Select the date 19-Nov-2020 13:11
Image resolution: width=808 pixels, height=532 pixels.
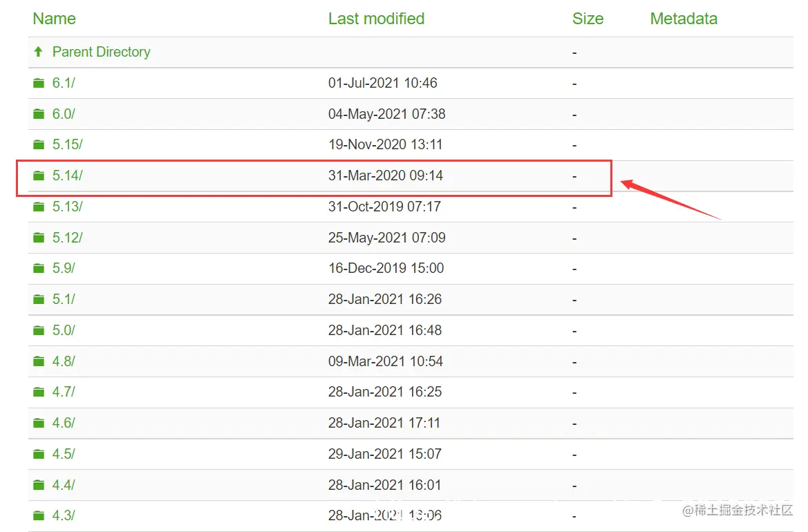385,144
